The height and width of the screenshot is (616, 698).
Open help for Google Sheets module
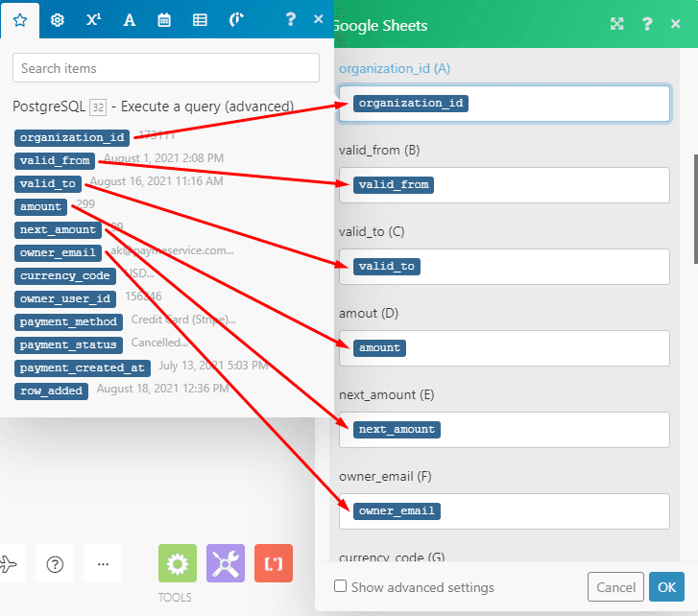click(x=647, y=24)
